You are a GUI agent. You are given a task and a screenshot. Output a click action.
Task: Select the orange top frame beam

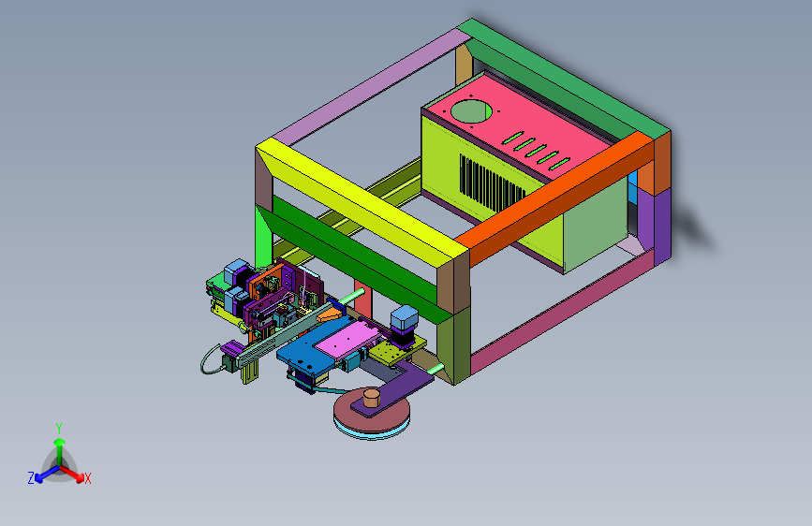tap(554, 199)
